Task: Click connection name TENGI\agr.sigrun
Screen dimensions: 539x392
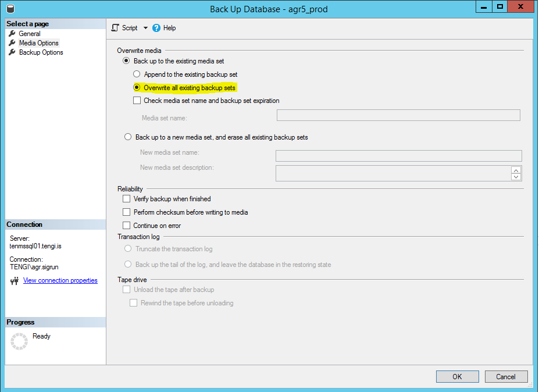Action: click(34, 267)
